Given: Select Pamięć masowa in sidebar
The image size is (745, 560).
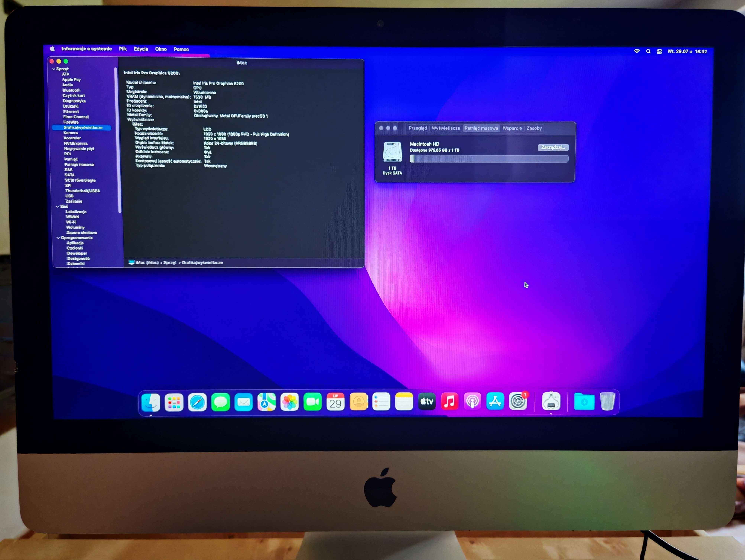Looking at the screenshot, I should tap(79, 165).
